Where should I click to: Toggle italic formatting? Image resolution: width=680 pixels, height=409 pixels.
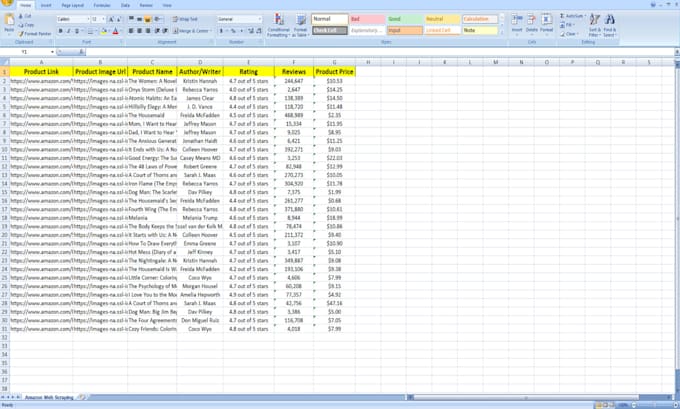pos(69,31)
